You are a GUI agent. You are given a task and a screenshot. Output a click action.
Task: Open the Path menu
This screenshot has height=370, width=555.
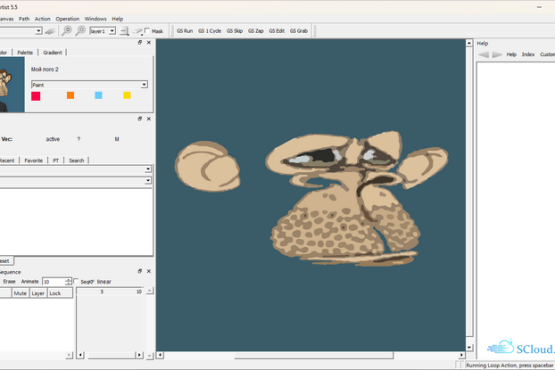(24, 19)
